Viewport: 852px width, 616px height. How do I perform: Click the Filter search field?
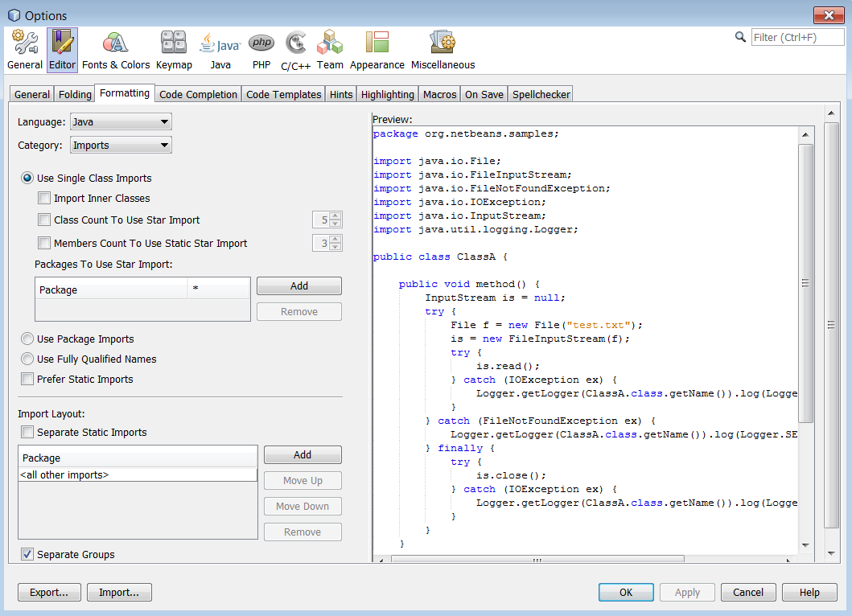797,37
